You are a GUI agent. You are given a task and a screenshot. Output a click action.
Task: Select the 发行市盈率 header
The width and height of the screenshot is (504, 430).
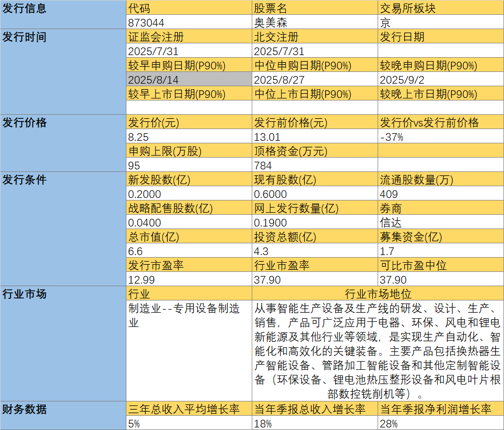(189, 264)
